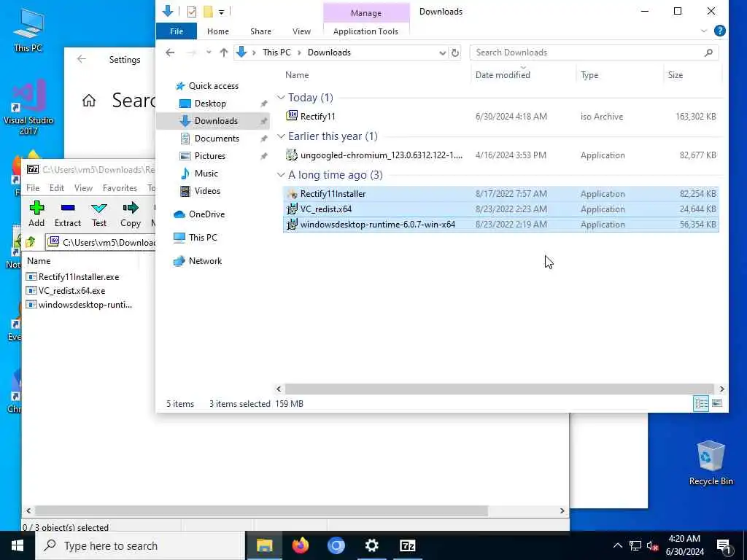Refresh the Downloads folder
Viewport: 747px width, 560px height.
[x=455, y=52]
